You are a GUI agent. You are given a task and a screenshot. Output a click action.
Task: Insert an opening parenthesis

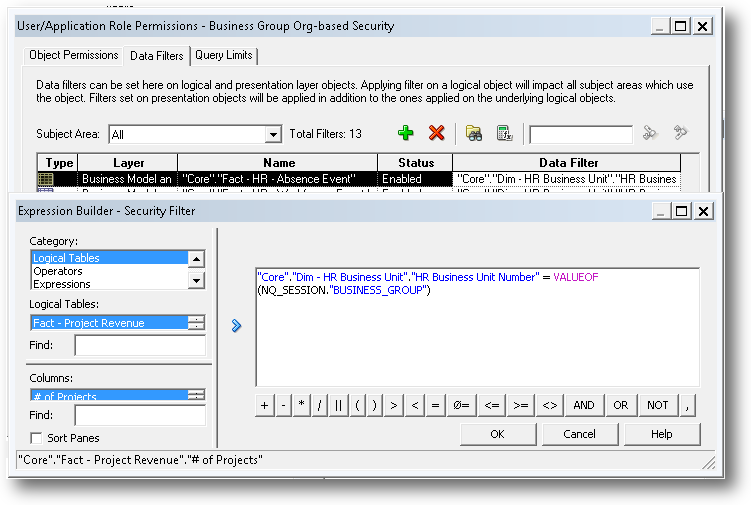(357, 405)
